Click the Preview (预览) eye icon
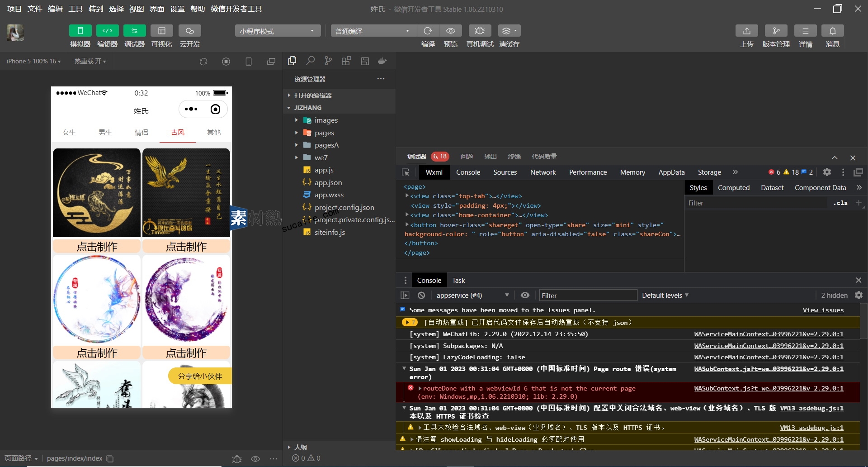Viewport: 868px width, 467px height. pos(451,31)
